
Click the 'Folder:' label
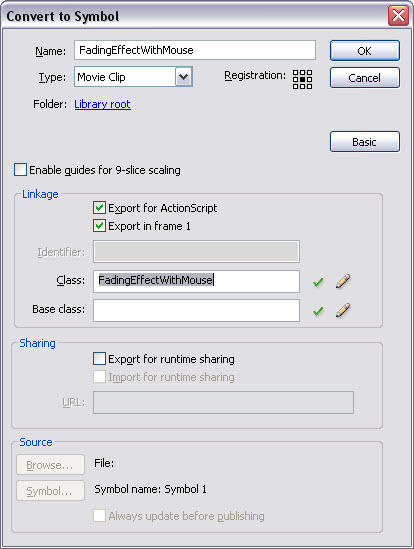(x=50, y=104)
